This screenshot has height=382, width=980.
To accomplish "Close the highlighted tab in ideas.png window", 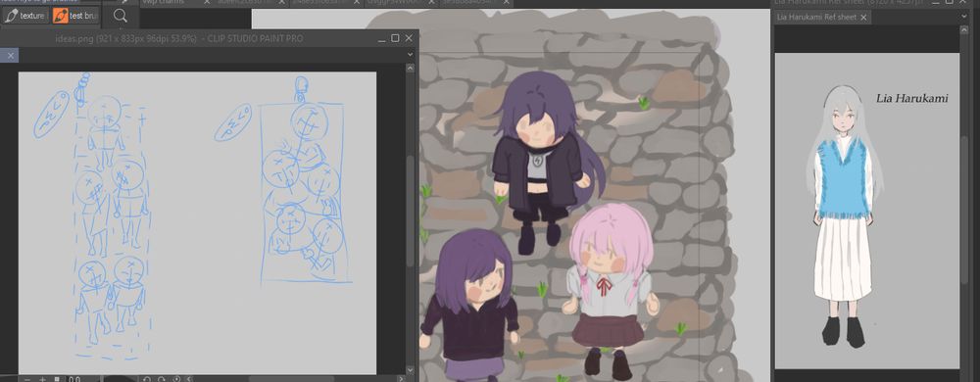I will click(x=11, y=56).
